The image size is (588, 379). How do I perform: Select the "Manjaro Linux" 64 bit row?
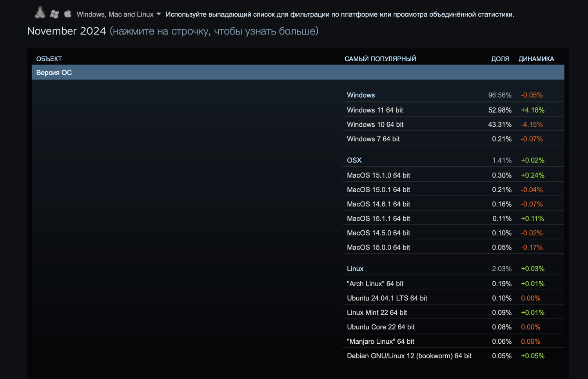[x=454, y=342]
